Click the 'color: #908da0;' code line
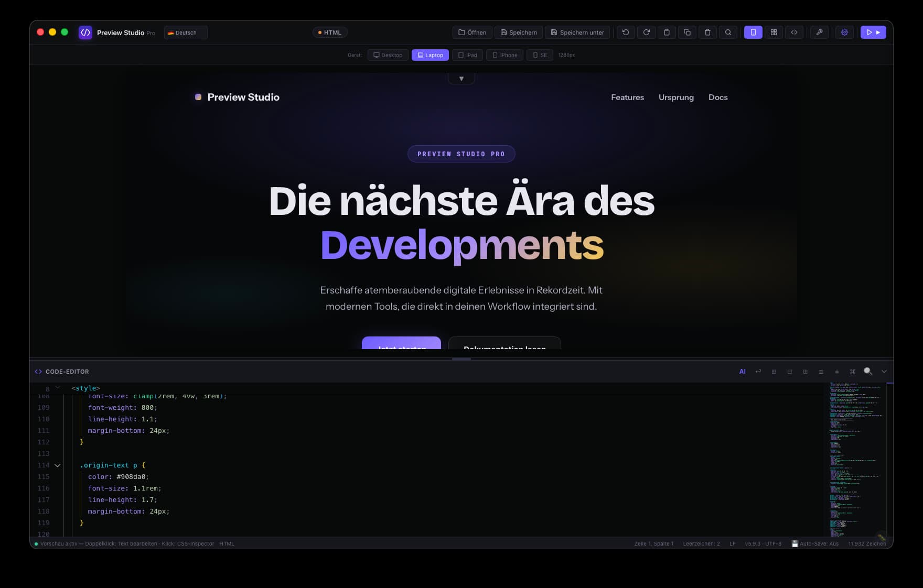The width and height of the screenshot is (923, 588). pos(119,477)
